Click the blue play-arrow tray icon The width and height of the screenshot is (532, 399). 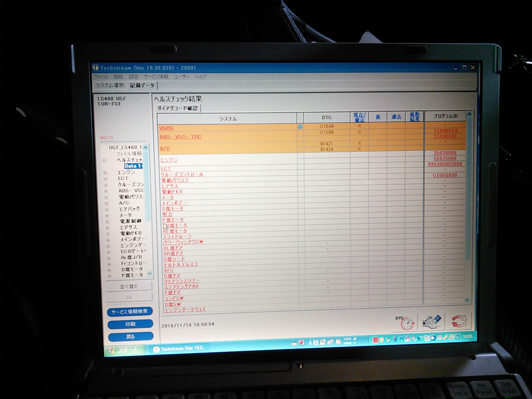tap(433, 338)
